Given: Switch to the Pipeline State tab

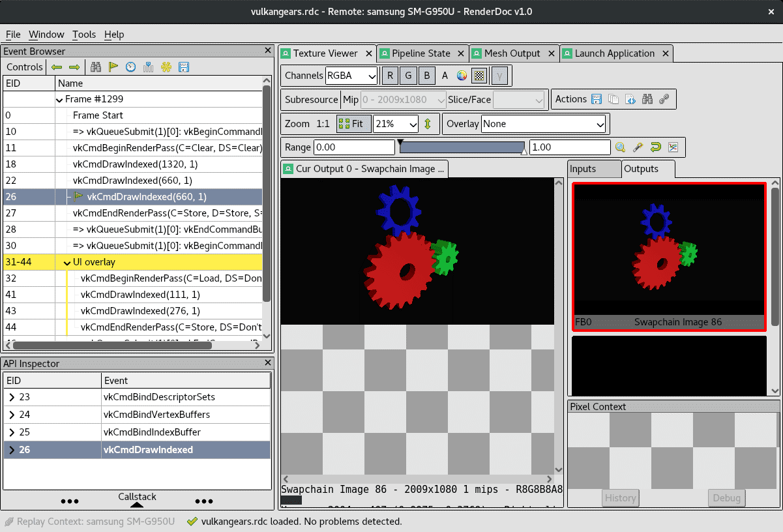Looking at the screenshot, I should (420, 53).
